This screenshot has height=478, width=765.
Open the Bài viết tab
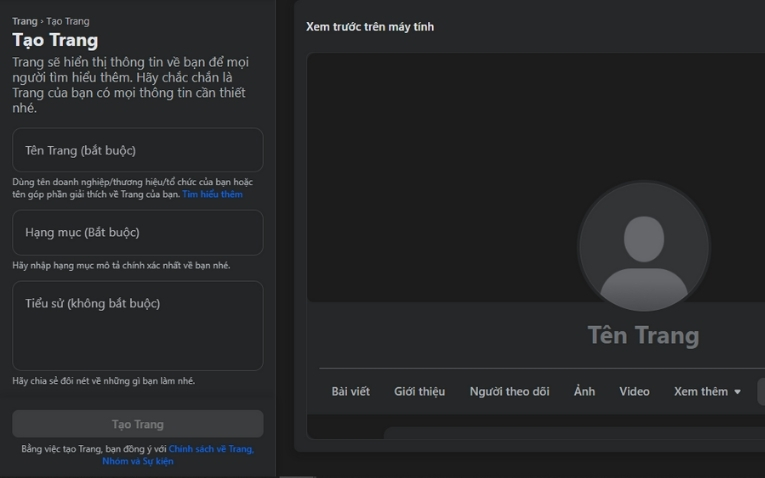coord(350,391)
